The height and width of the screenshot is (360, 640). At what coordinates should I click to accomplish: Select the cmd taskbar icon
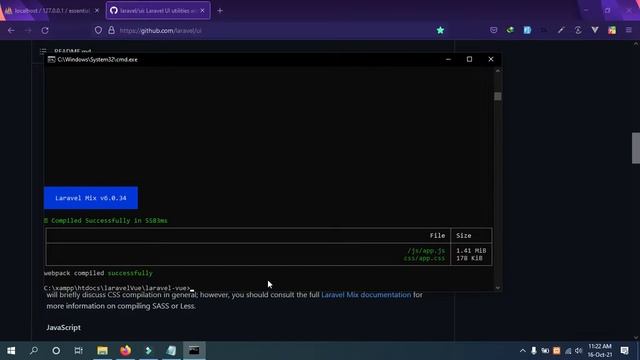coord(194,350)
